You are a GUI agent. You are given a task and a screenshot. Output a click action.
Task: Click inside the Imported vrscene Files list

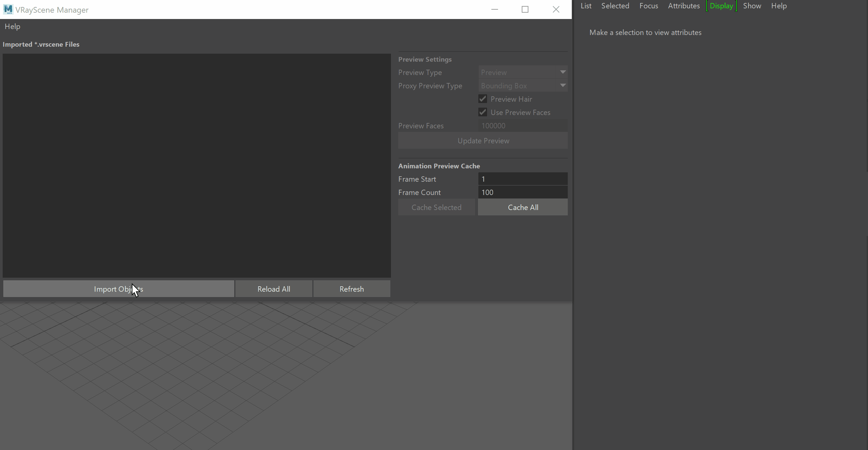(x=197, y=166)
